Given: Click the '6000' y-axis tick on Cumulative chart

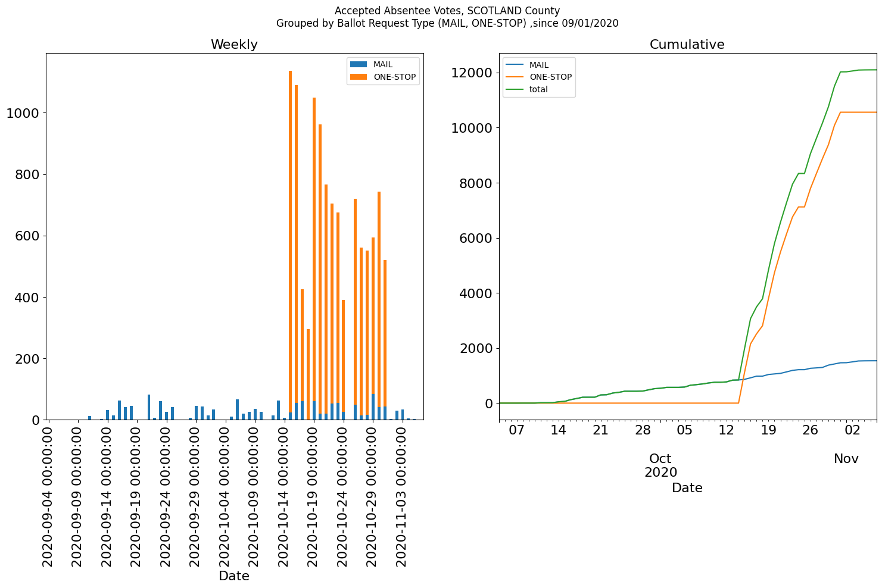Looking at the screenshot, I should [476, 238].
